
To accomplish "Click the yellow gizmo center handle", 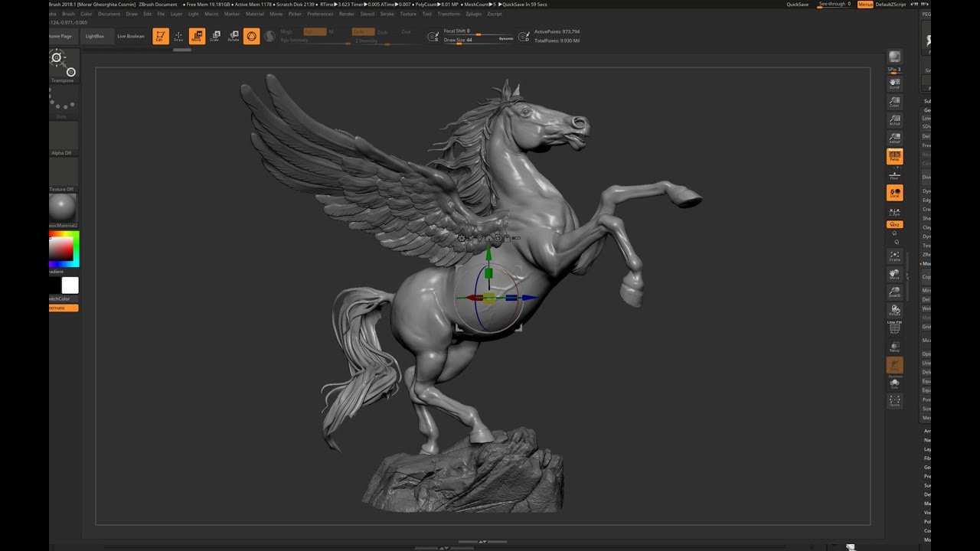I will pyautogui.click(x=489, y=297).
